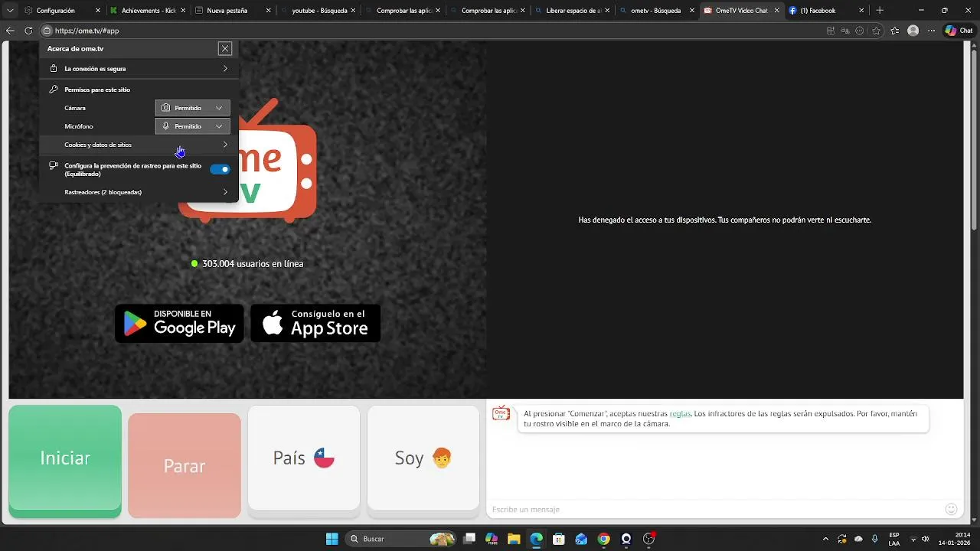
Task: Open 'Cookies y datos de sitios'
Action: pos(139,145)
